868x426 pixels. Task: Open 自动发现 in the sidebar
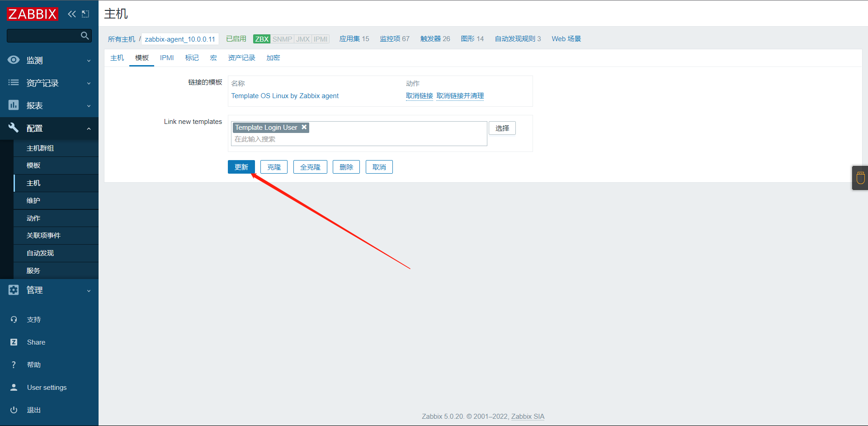[56, 253]
